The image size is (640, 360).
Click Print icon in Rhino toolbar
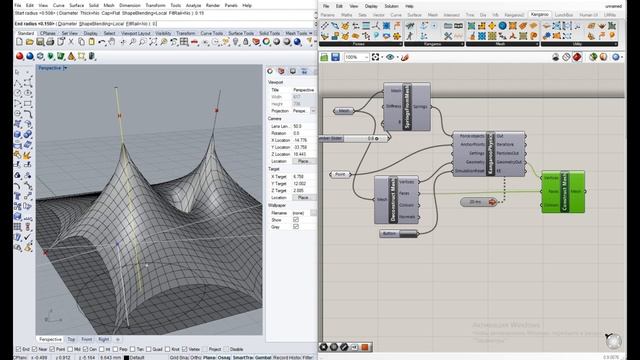[50, 42]
